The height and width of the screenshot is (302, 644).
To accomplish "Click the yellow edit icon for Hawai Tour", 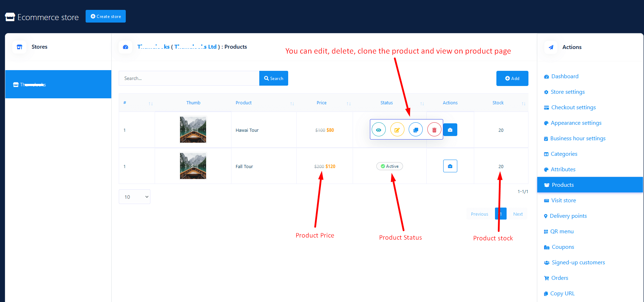I will coord(397,130).
